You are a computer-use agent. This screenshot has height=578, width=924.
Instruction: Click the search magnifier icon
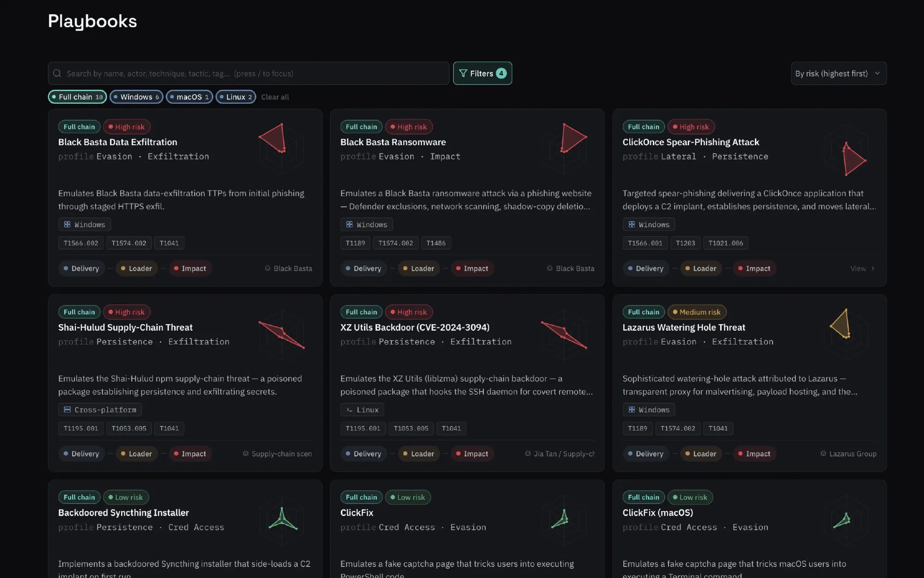(x=57, y=74)
